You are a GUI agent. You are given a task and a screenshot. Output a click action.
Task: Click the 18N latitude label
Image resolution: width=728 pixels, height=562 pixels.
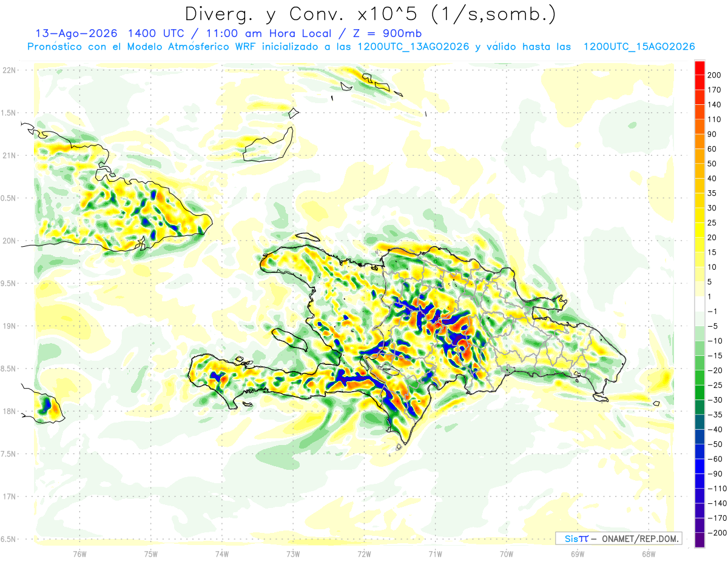tap(8, 411)
